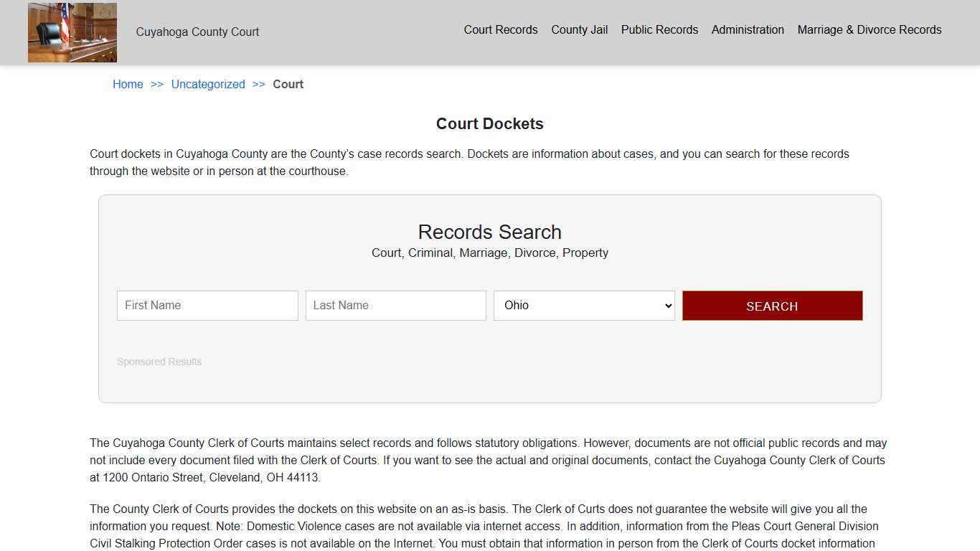Click inside the Last Name field
Viewport: 980px width, 551px height.
pyautogui.click(x=395, y=305)
